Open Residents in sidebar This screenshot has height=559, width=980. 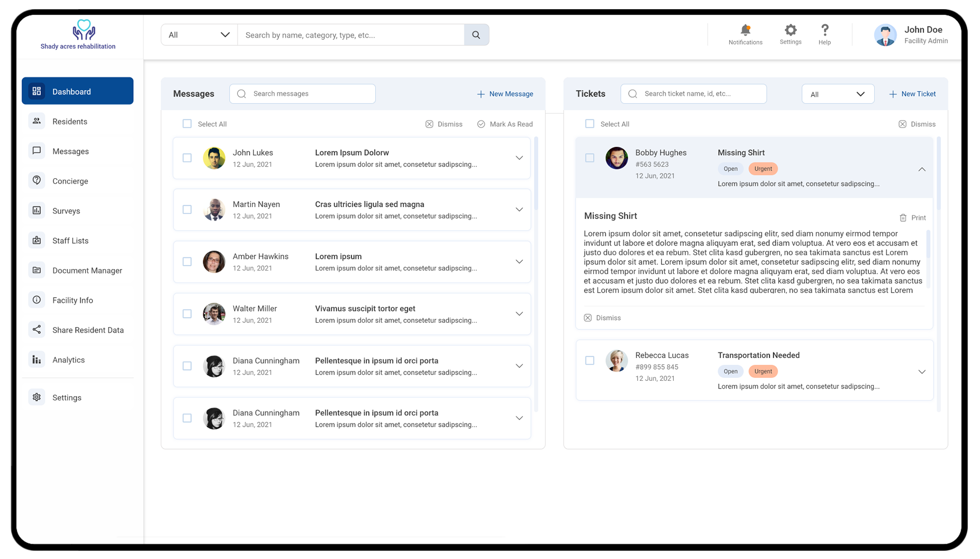point(78,121)
